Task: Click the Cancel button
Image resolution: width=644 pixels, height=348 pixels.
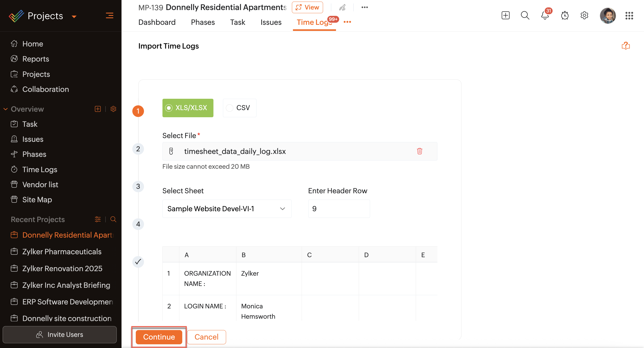Action: [207, 337]
